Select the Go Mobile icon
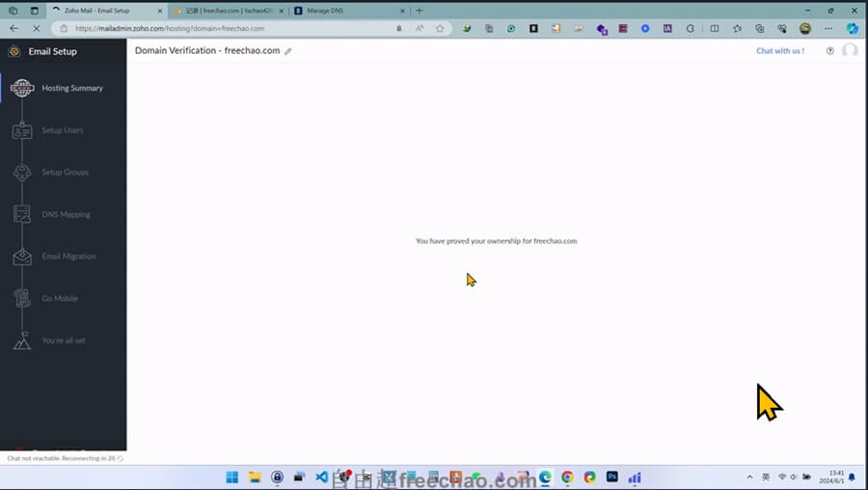 click(x=21, y=299)
